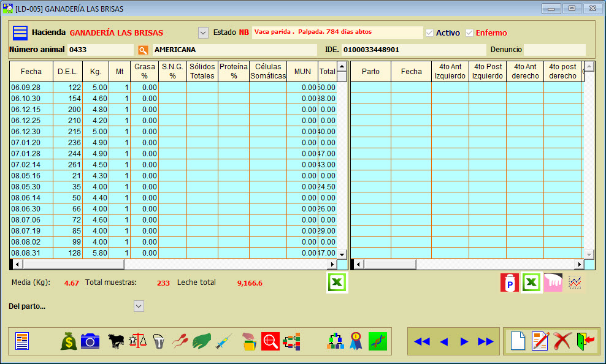Click the syringe icon
The width and height of the screenshot is (606, 364).
click(223, 341)
